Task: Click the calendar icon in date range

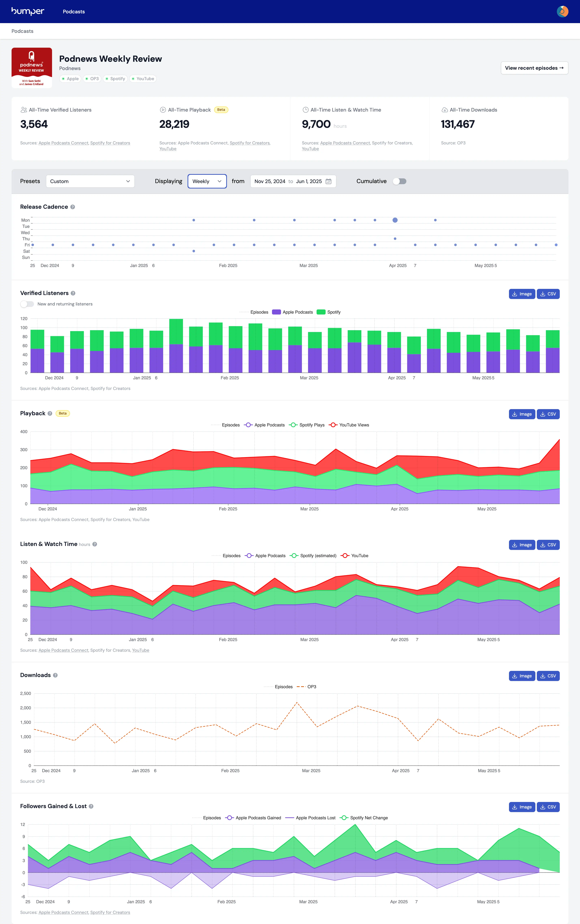Action: 328,181
